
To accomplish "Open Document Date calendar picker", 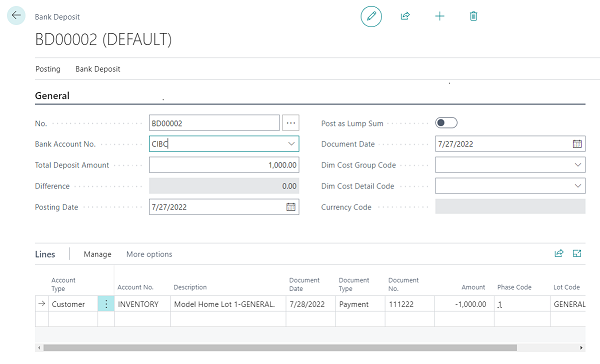I will pos(577,144).
